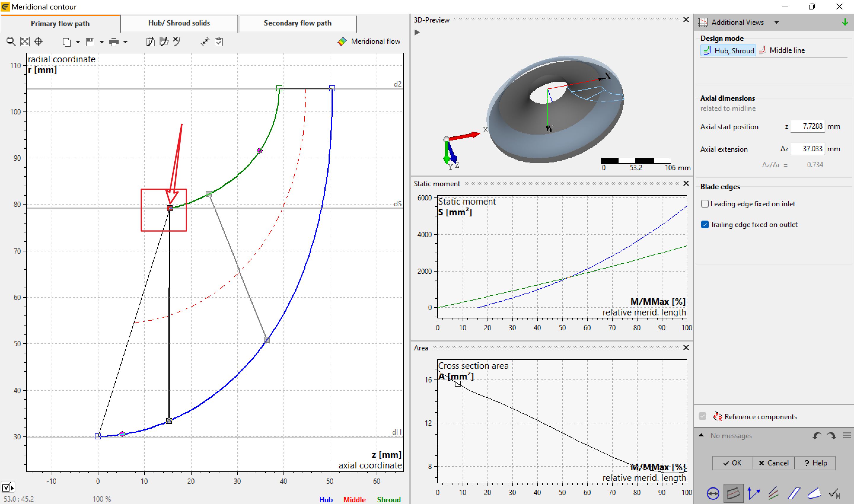The image size is (854, 504).
Task: Click the blade mean lines icon
Action: click(x=773, y=493)
